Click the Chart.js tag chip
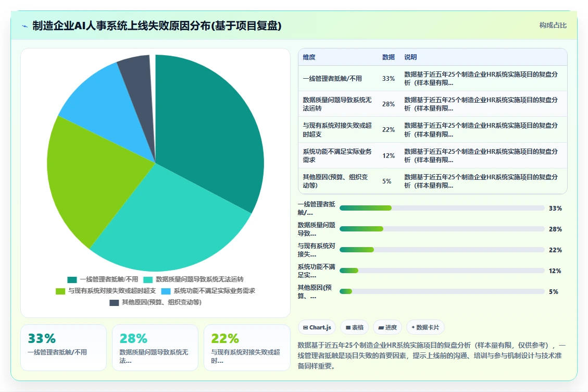The image size is (588, 392). pyautogui.click(x=317, y=327)
